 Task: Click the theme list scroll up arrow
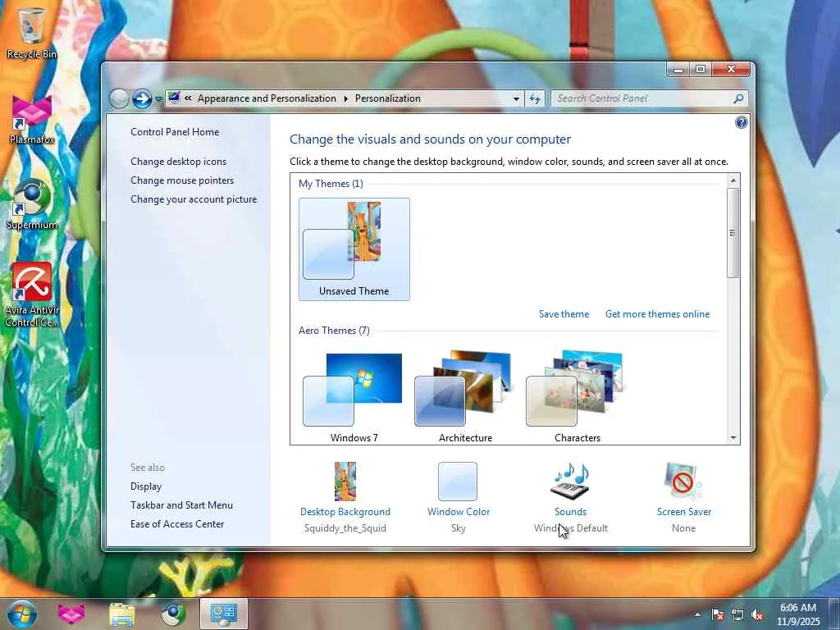(733, 180)
